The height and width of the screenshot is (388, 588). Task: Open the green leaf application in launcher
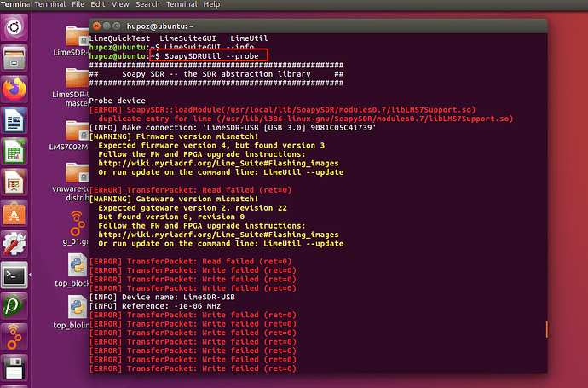(x=14, y=306)
